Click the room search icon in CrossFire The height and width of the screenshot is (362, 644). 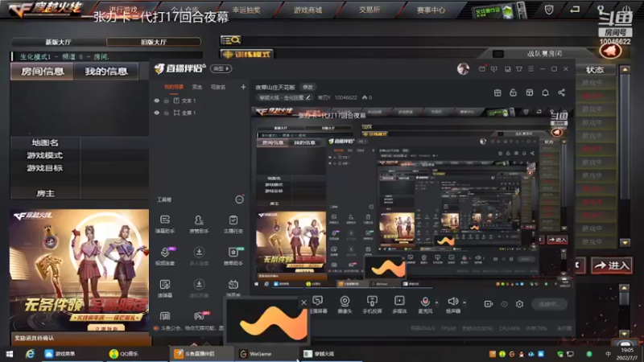pos(230,40)
